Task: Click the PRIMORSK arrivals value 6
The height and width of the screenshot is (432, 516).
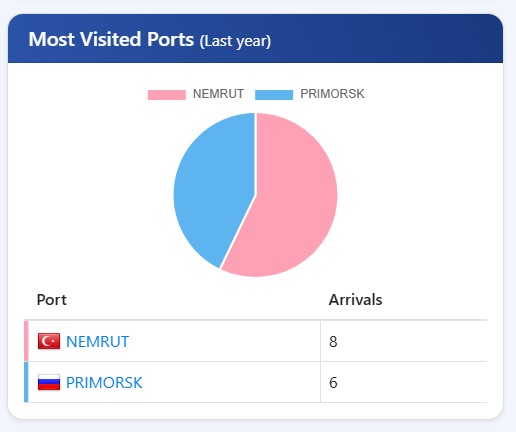Action: tap(333, 383)
